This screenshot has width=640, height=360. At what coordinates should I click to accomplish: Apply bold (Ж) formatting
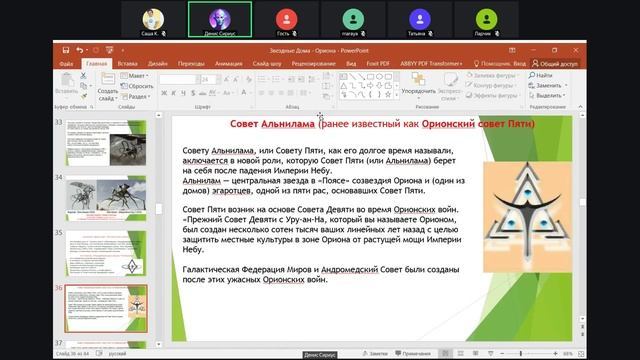[164, 93]
